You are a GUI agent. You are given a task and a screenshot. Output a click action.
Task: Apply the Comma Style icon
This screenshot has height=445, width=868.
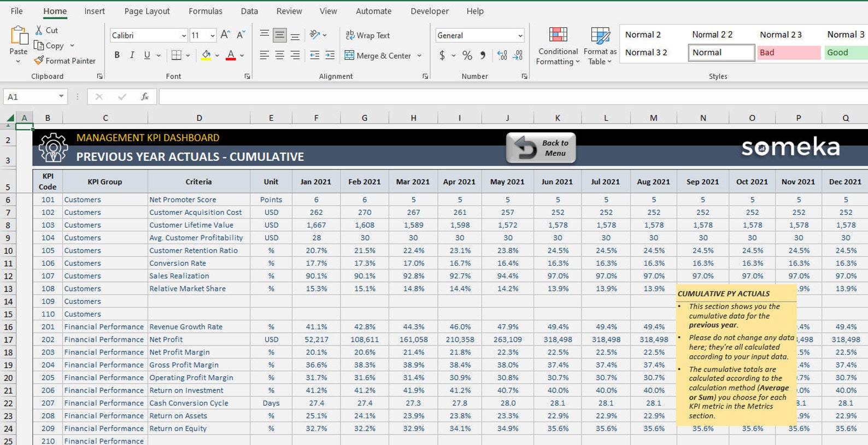[x=483, y=55]
